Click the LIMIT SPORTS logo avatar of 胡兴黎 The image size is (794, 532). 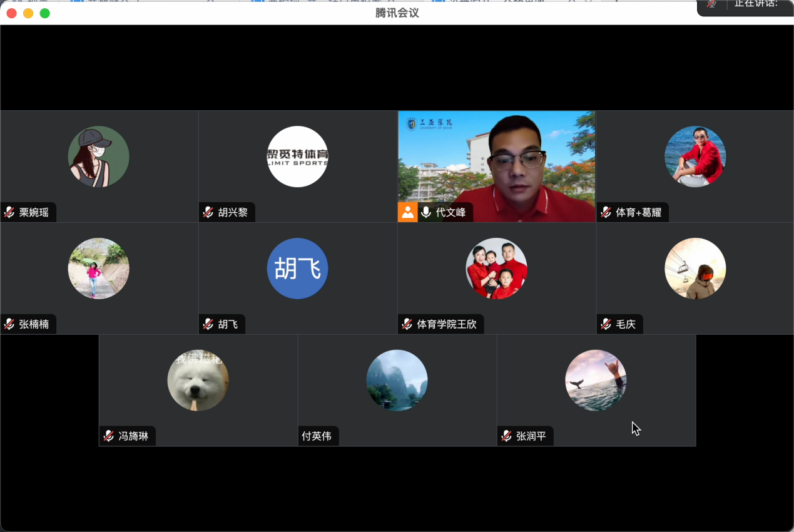(x=297, y=156)
